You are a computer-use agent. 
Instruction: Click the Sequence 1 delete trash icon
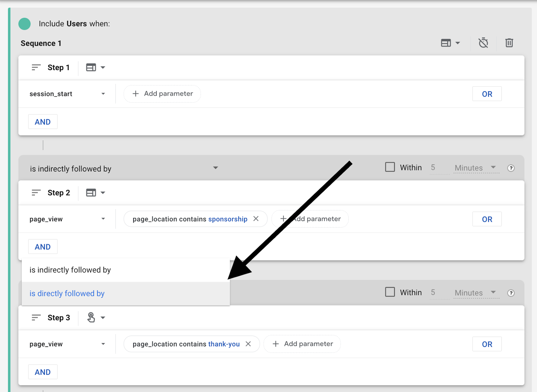(x=509, y=43)
